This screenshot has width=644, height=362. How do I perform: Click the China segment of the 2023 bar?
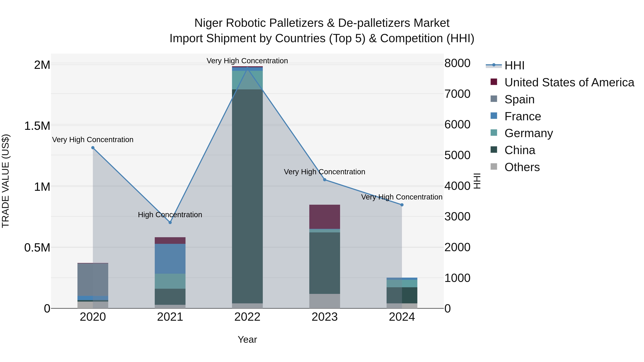pos(325,263)
